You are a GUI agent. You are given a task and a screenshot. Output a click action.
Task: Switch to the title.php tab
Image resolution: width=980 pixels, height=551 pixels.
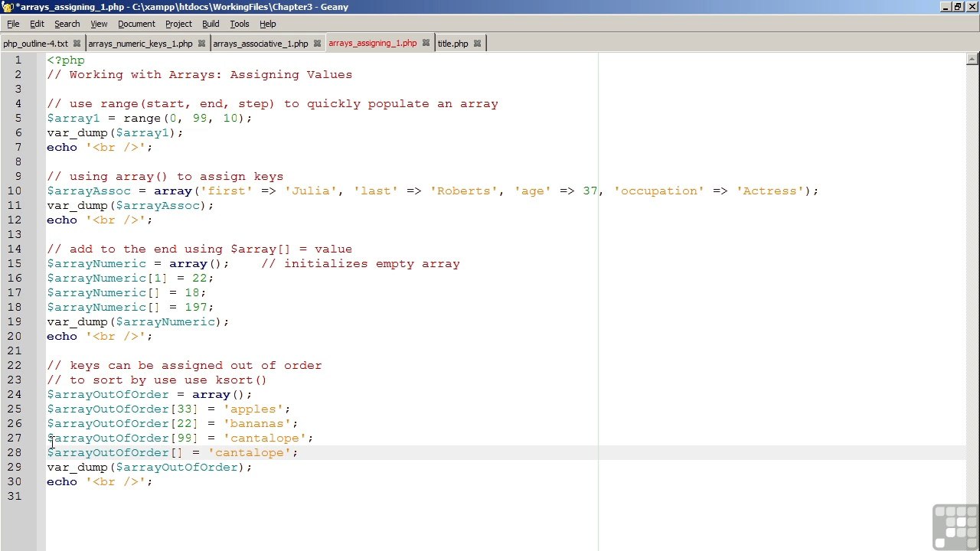point(452,44)
